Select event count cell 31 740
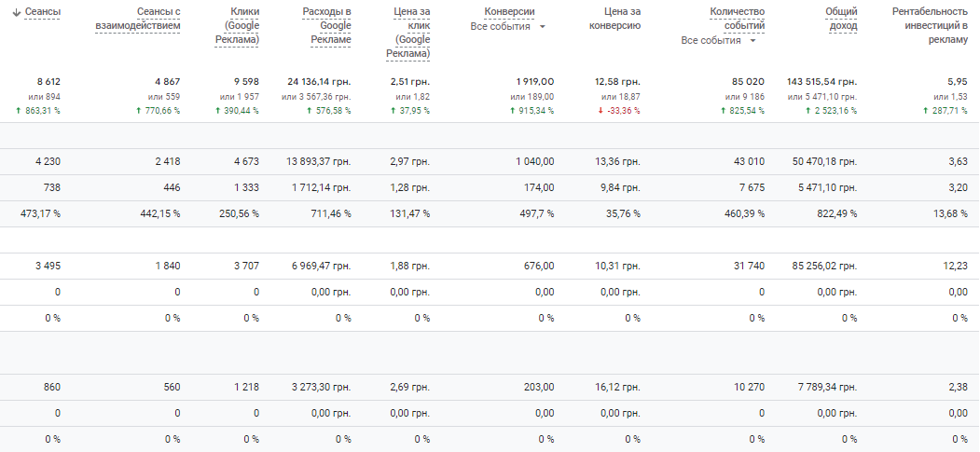Viewport: 980px width, 452px height. tap(750, 266)
